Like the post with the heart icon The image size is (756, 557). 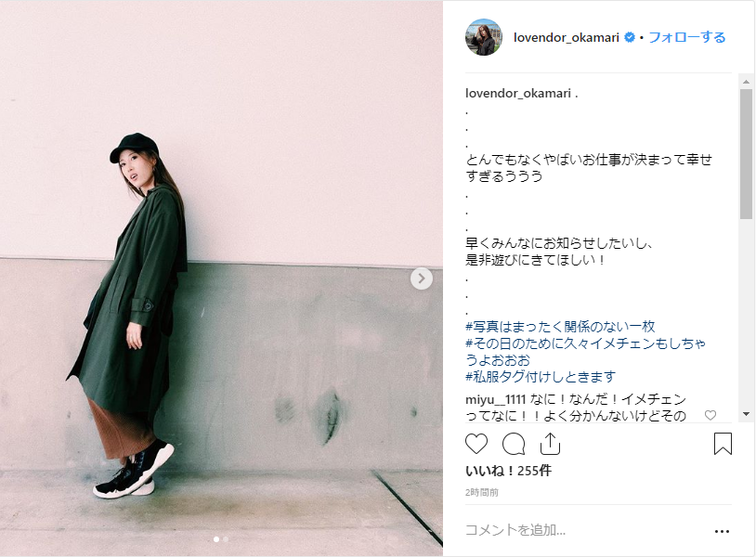coord(476,444)
